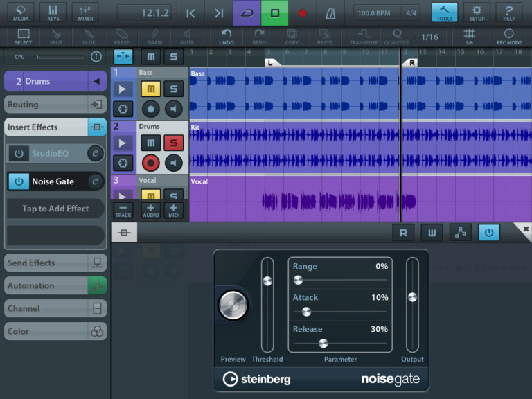Adjust the Output level slider

coord(412,297)
